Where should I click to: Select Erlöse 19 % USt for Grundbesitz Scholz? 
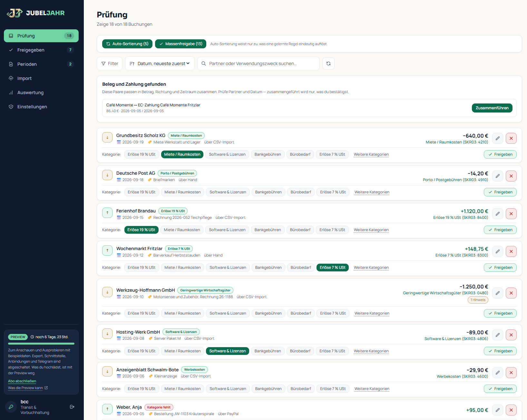(x=142, y=154)
